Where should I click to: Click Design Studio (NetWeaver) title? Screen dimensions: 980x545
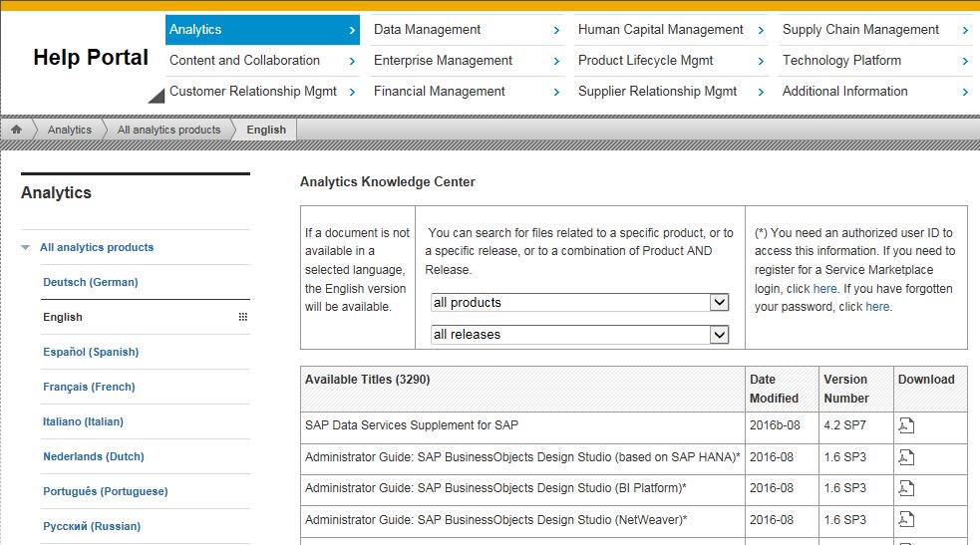click(x=496, y=519)
